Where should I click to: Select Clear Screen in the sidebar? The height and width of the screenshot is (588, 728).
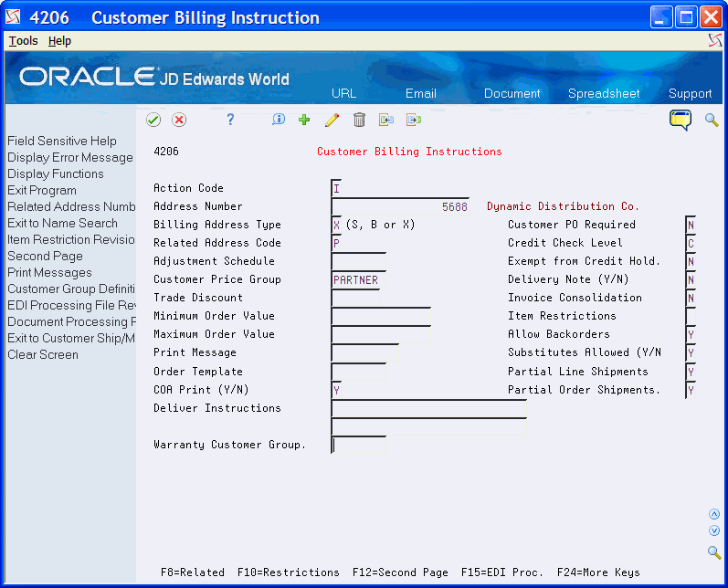click(x=43, y=354)
